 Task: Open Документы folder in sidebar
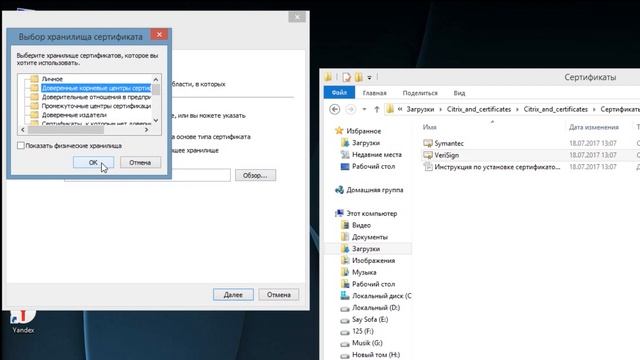369,237
